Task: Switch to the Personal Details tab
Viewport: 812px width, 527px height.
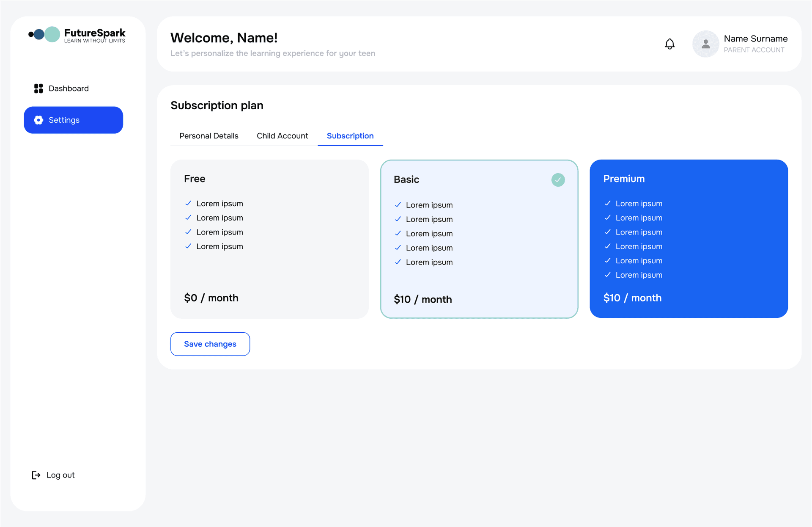Action: click(208, 135)
